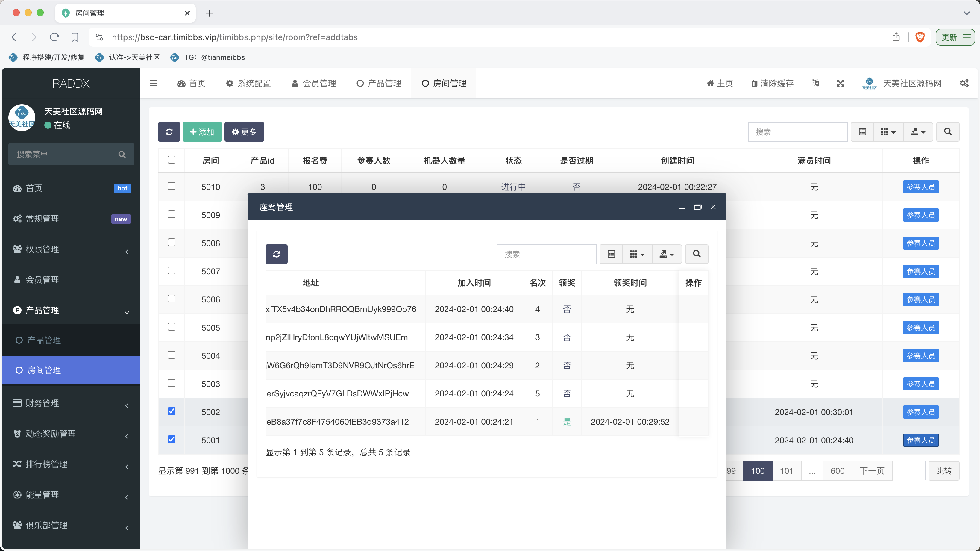This screenshot has height=551, width=980.
Task: Toggle the card view icon in the room table toolbar
Action: click(x=862, y=132)
